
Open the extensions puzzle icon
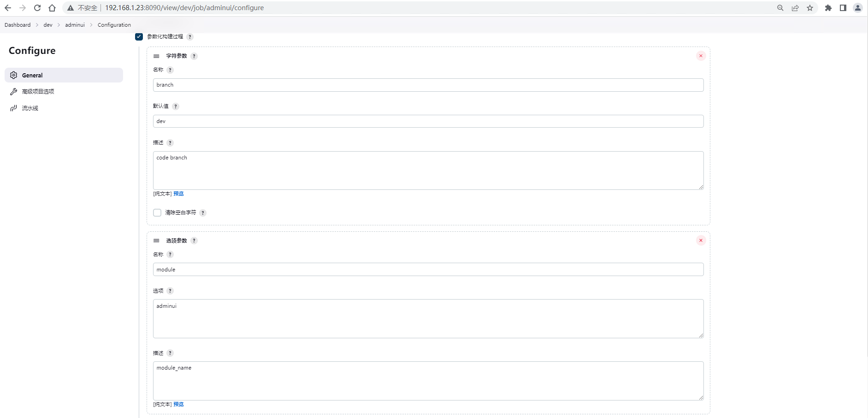(828, 8)
